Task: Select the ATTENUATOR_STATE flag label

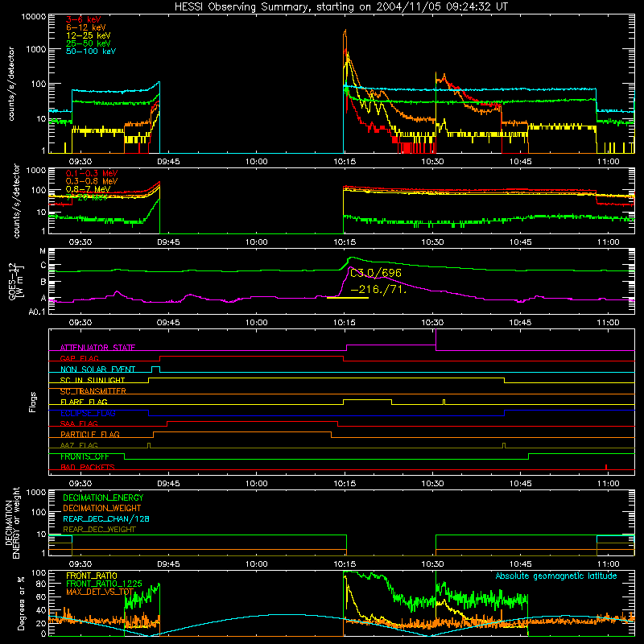Action: point(97,348)
